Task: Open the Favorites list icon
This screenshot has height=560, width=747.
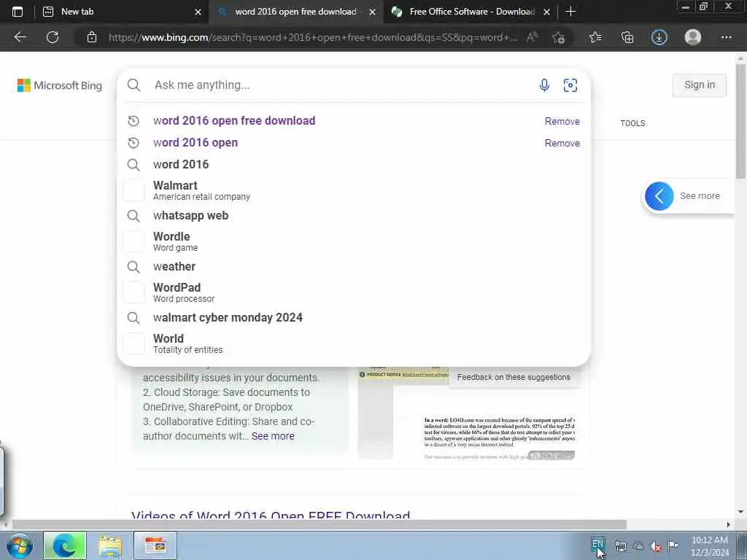Action: [x=595, y=37]
